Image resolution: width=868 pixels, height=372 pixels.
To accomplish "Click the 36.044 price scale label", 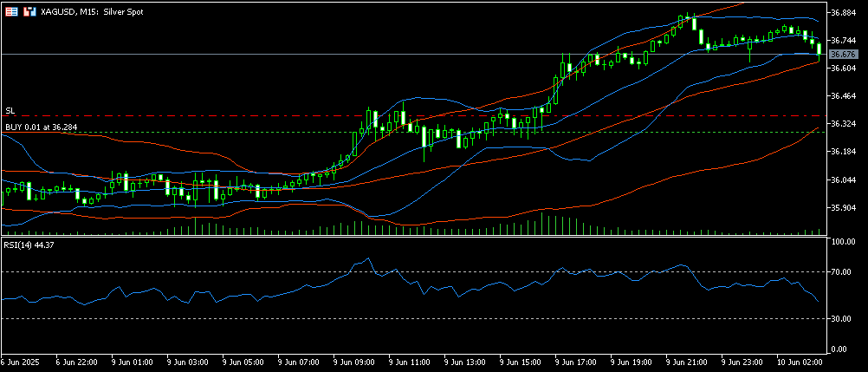I will (844, 180).
